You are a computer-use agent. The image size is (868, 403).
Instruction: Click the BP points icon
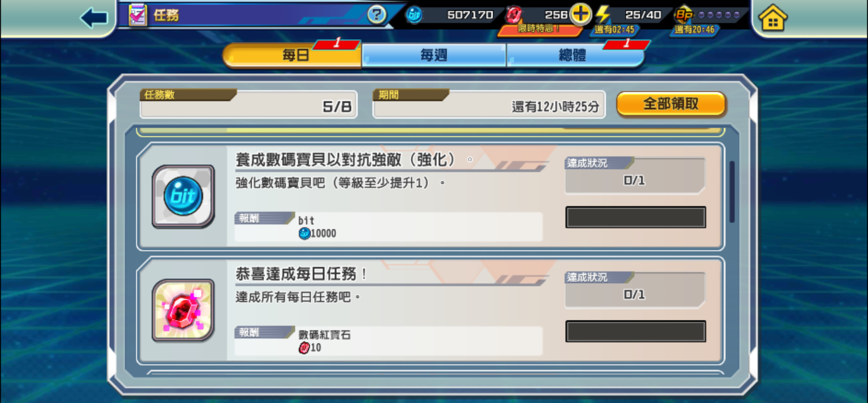[x=684, y=15]
